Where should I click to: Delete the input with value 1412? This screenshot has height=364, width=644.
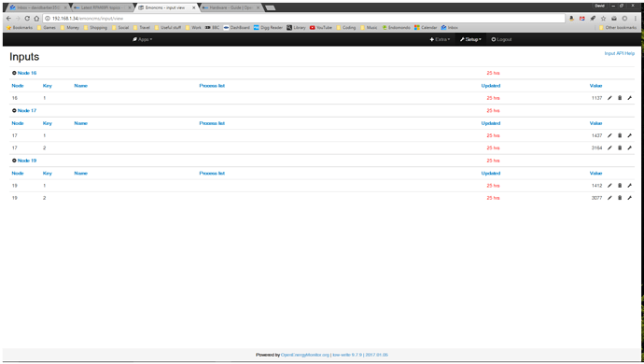click(x=620, y=186)
